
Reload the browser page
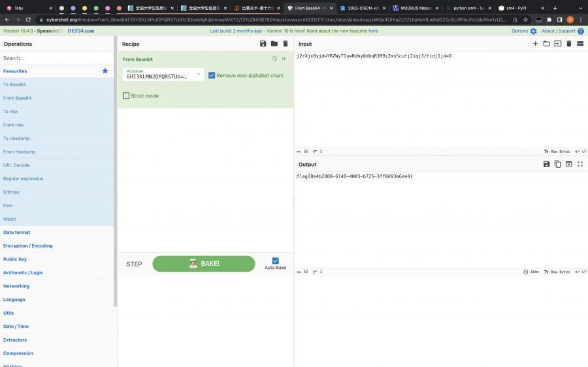28,20
